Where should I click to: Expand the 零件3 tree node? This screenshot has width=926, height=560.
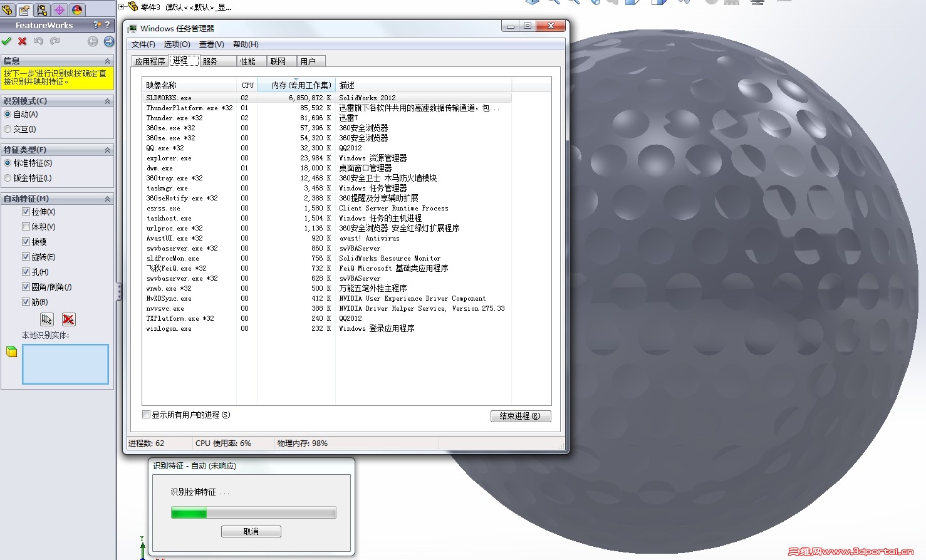(x=122, y=7)
